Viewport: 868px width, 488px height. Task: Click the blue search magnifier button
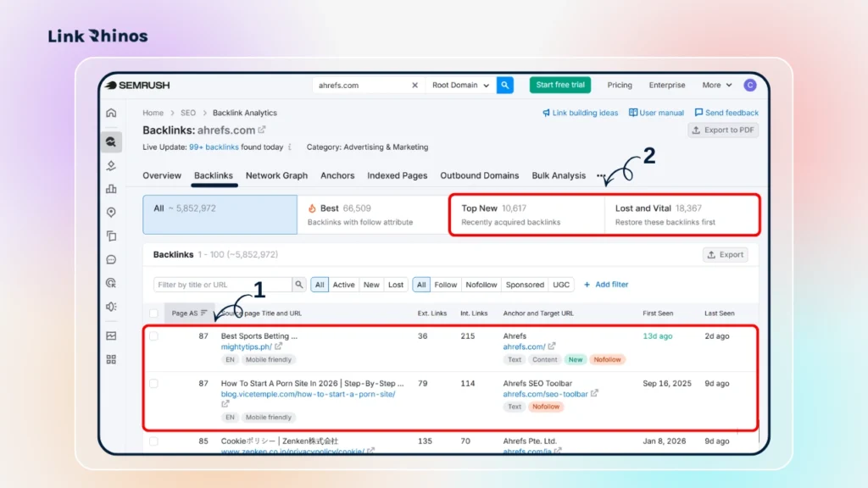(x=505, y=86)
